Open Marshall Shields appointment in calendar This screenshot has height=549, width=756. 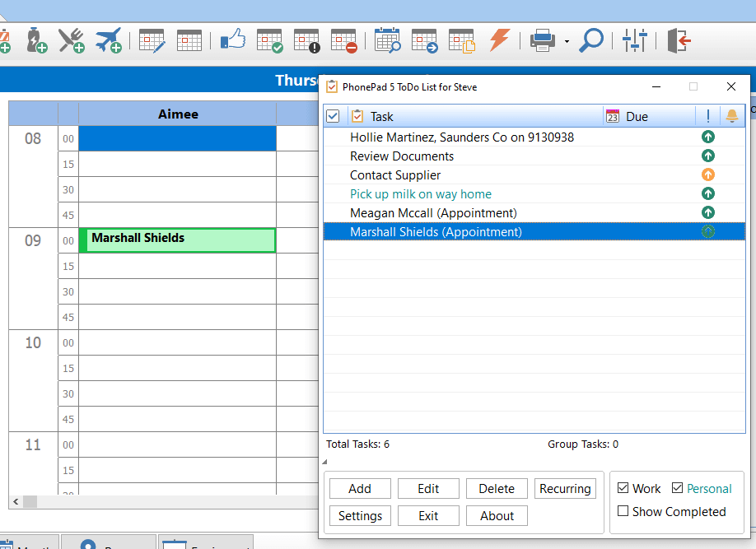pyautogui.click(x=177, y=240)
